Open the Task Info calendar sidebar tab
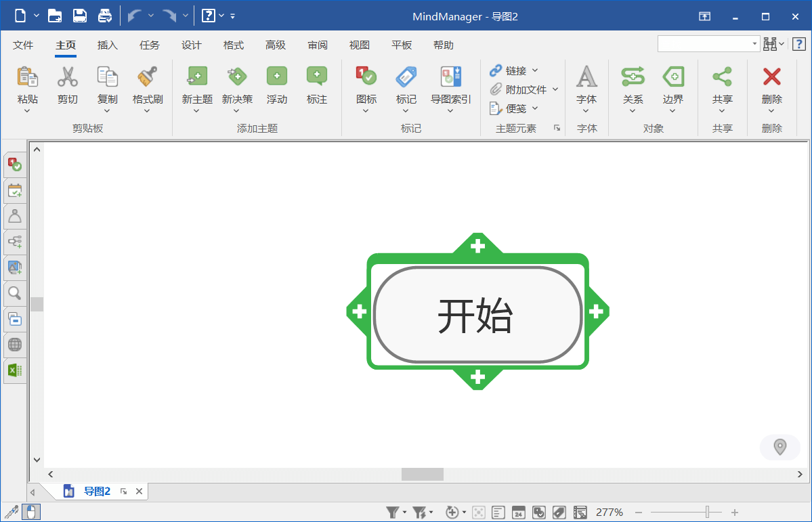Image resolution: width=812 pixels, height=522 pixels. (14, 190)
